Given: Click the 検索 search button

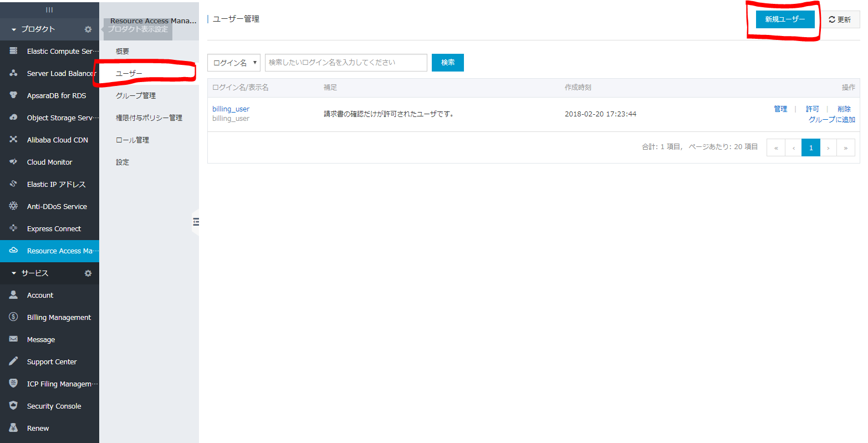Looking at the screenshot, I should tap(448, 63).
